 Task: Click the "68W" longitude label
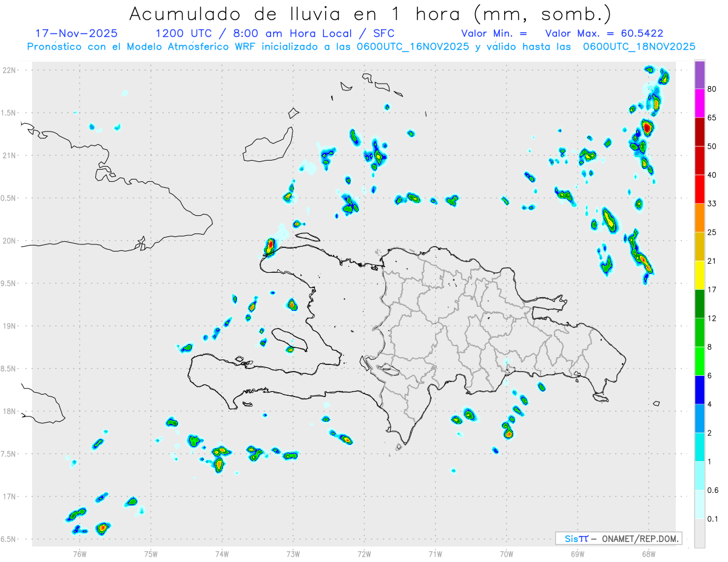649,554
